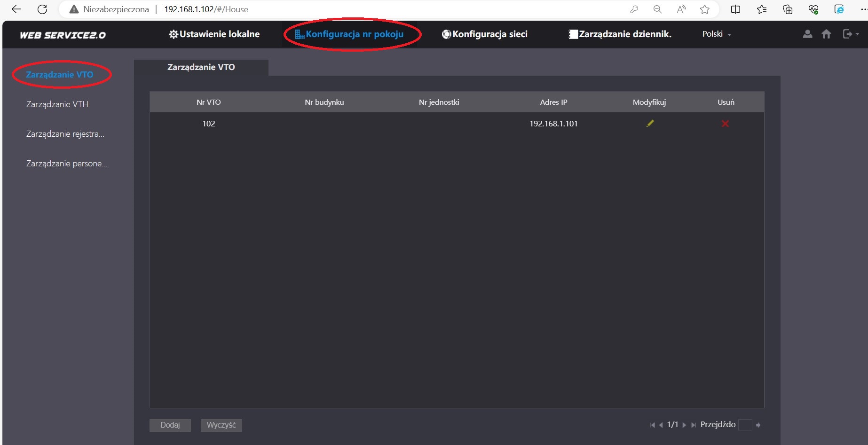
Task: Click the Internet Explorer mode icon
Action: point(839,9)
